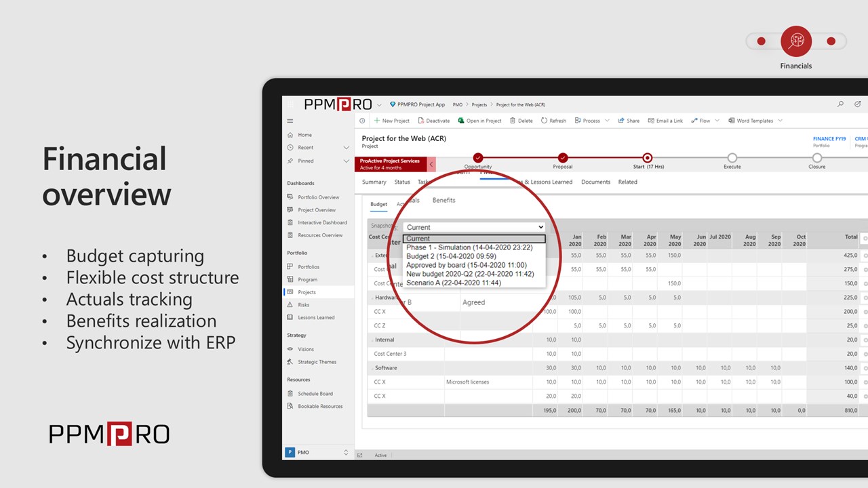Expand the Recent sidebar section
868x488 pixels.
347,148
